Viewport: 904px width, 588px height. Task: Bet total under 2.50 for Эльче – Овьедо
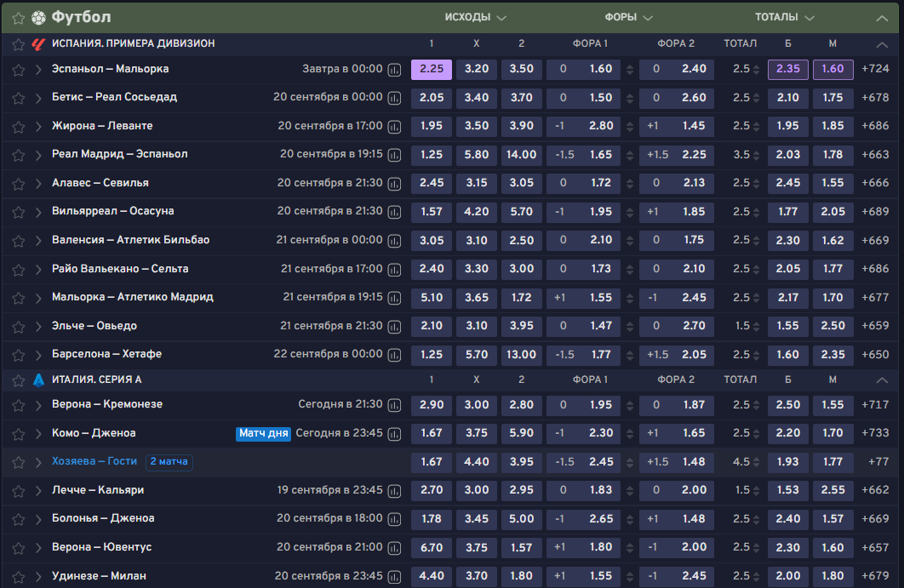click(x=832, y=326)
